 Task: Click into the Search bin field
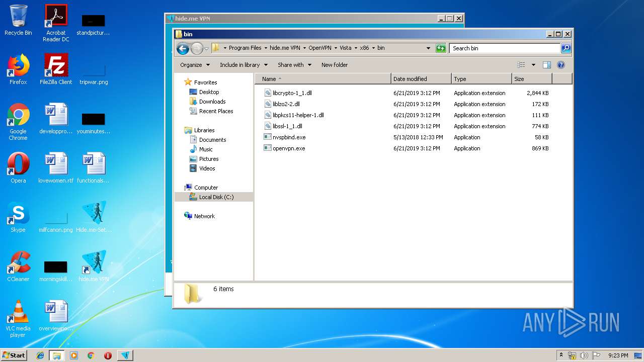click(x=505, y=48)
